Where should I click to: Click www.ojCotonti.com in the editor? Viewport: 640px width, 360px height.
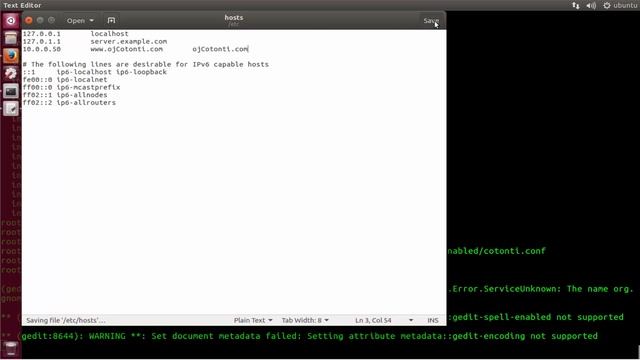pos(127,49)
